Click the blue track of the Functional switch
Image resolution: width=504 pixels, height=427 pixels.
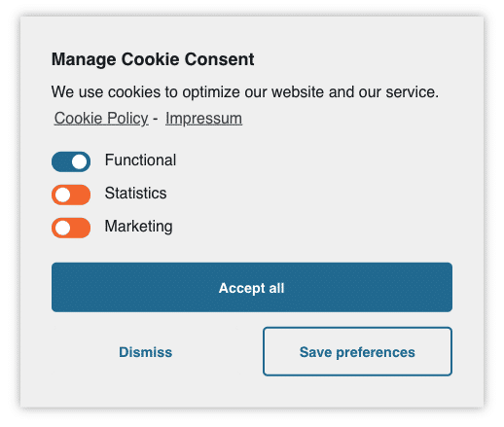(61, 161)
